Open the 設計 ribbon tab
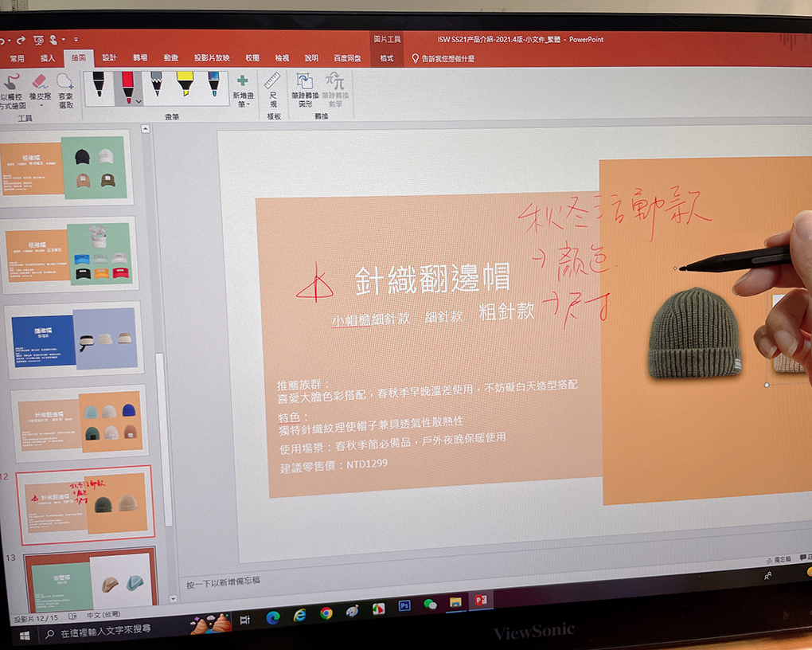The image size is (812, 650). point(109,57)
